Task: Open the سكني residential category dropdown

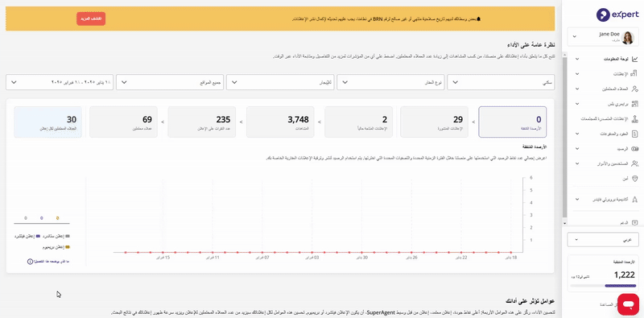Action: pos(501,82)
